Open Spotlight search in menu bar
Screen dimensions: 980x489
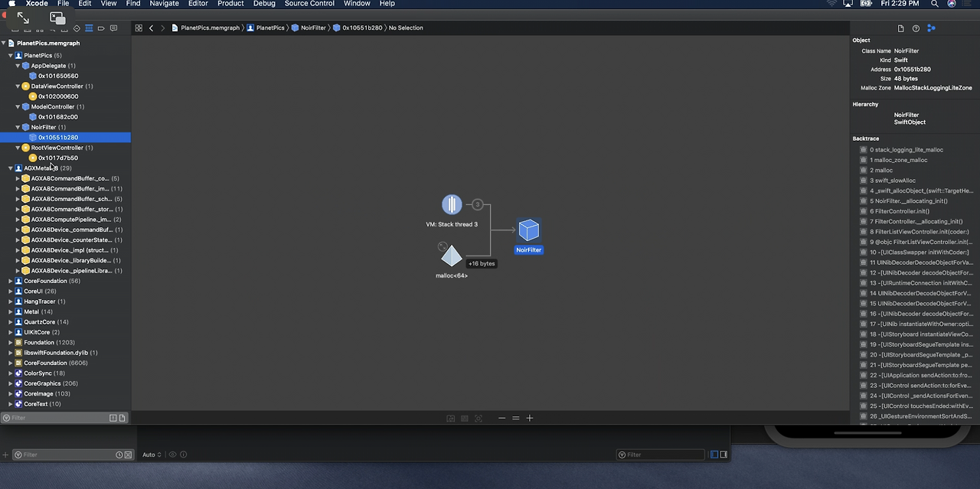click(x=934, y=4)
